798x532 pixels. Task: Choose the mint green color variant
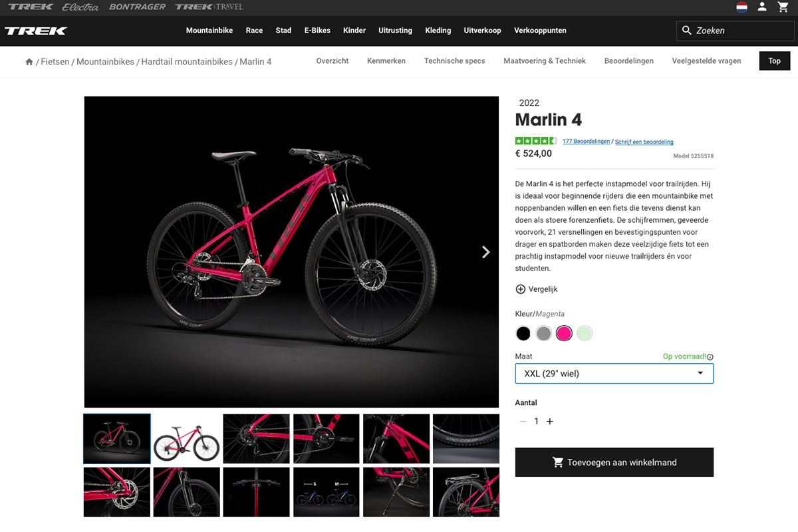pyautogui.click(x=584, y=333)
